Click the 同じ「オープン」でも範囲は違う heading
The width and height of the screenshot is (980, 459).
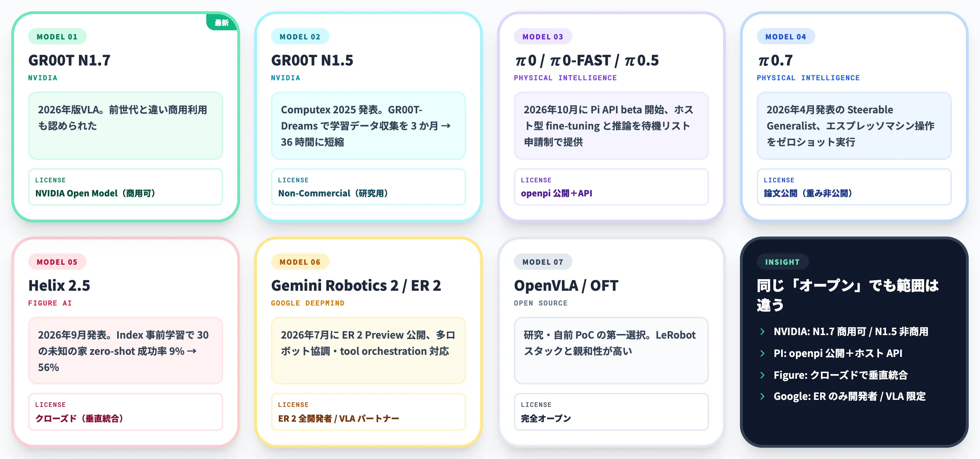848,295
